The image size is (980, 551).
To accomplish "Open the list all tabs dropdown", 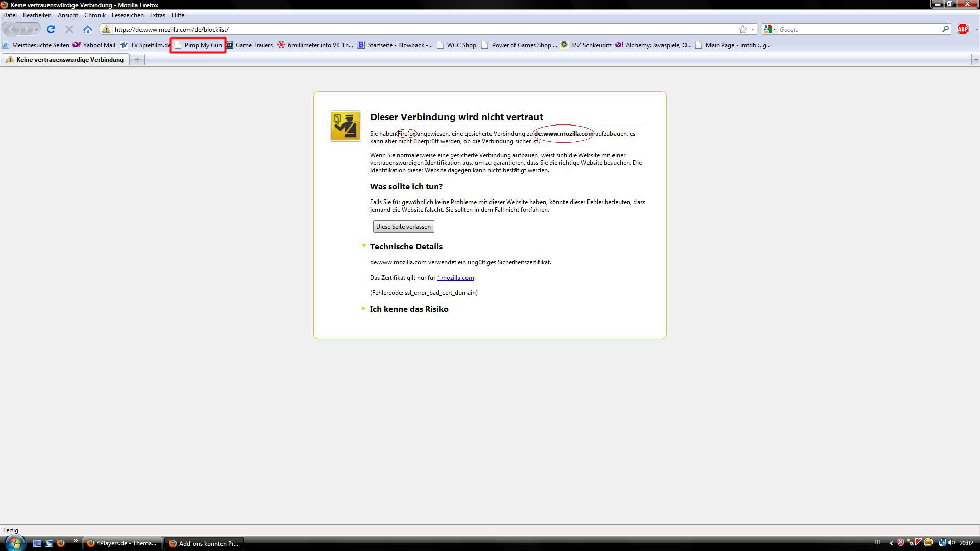I will [975, 60].
